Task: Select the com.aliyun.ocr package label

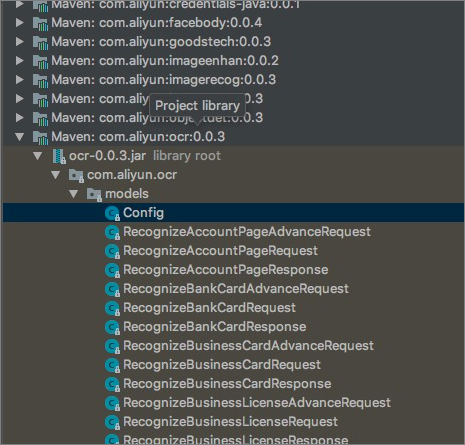Action: click(x=132, y=175)
